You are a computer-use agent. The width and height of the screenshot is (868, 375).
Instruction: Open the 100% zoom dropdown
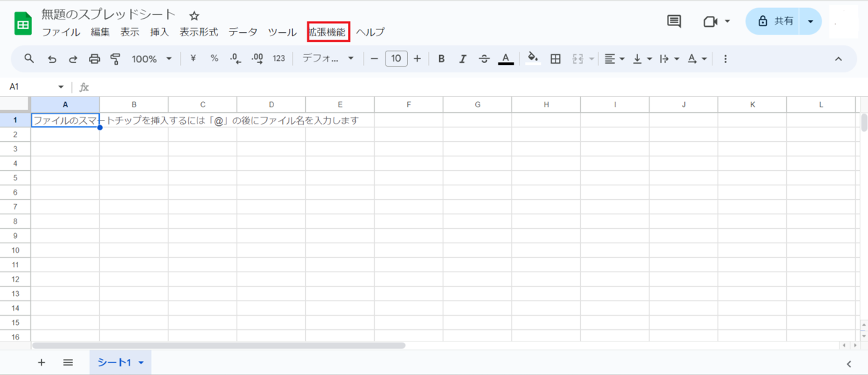pos(152,59)
